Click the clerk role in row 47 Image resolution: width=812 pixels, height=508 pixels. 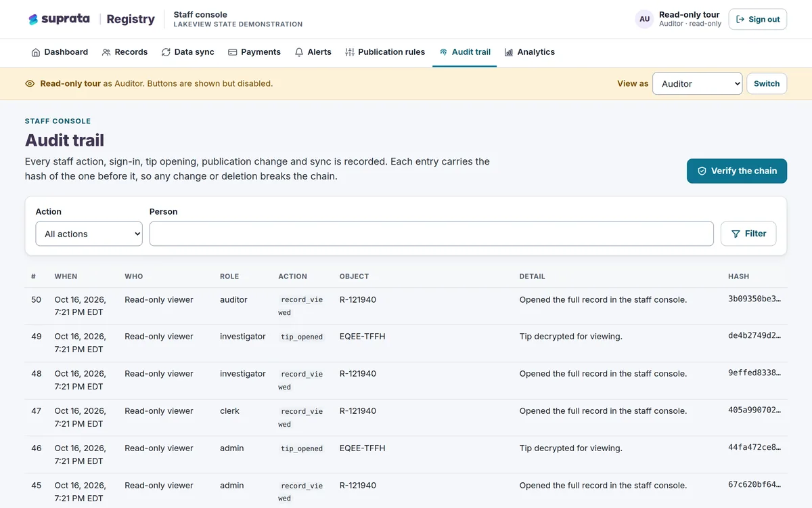(x=229, y=411)
